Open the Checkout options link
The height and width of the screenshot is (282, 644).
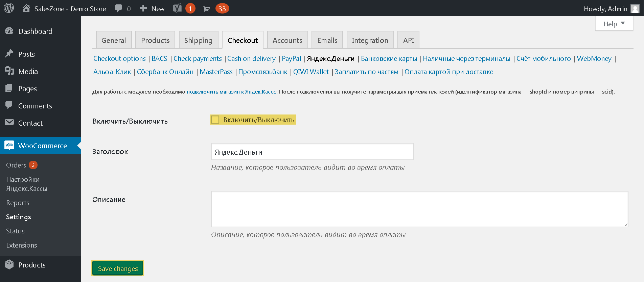coord(119,58)
